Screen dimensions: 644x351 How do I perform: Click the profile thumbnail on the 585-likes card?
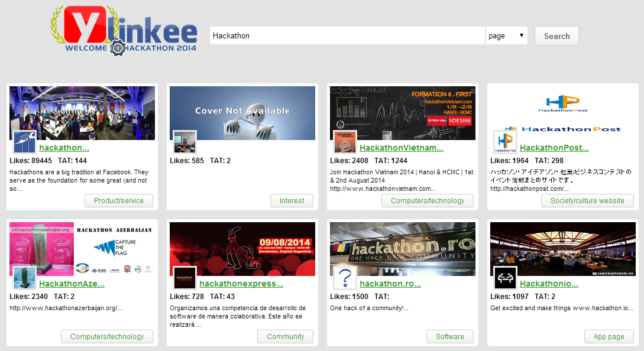185,142
